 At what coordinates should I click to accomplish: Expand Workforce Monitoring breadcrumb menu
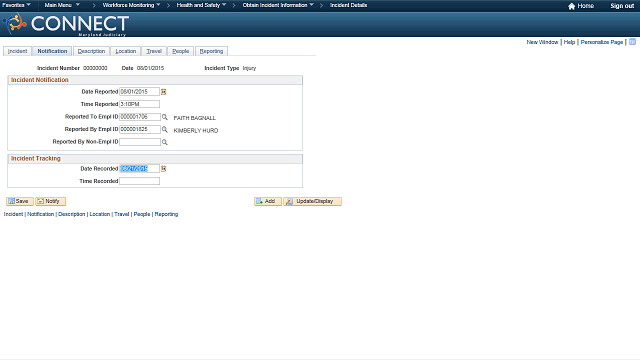click(x=131, y=5)
